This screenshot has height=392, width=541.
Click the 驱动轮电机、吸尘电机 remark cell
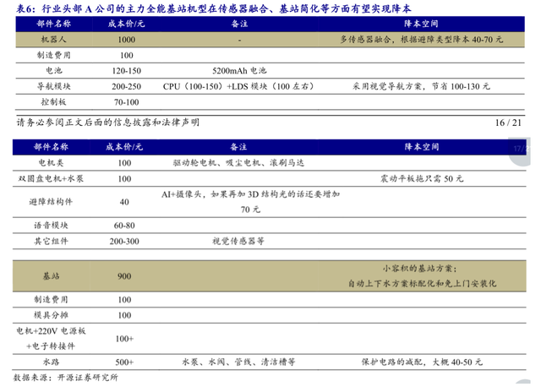click(x=238, y=163)
